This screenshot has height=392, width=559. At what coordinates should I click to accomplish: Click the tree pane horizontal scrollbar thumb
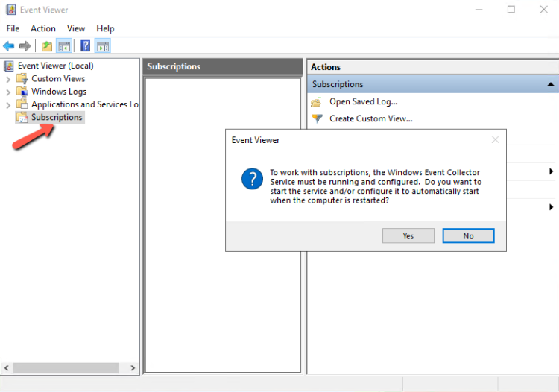click(66, 368)
